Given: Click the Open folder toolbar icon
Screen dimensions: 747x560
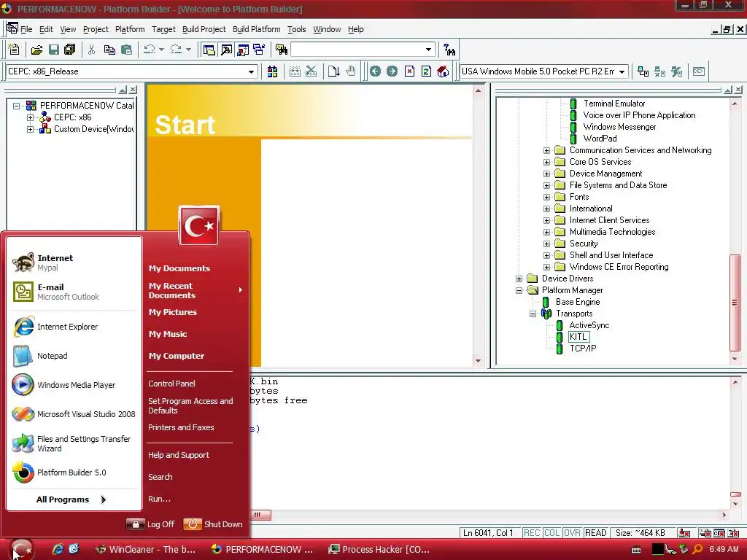Looking at the screenshot, I should pyautogui.click(x=36, y=49).
